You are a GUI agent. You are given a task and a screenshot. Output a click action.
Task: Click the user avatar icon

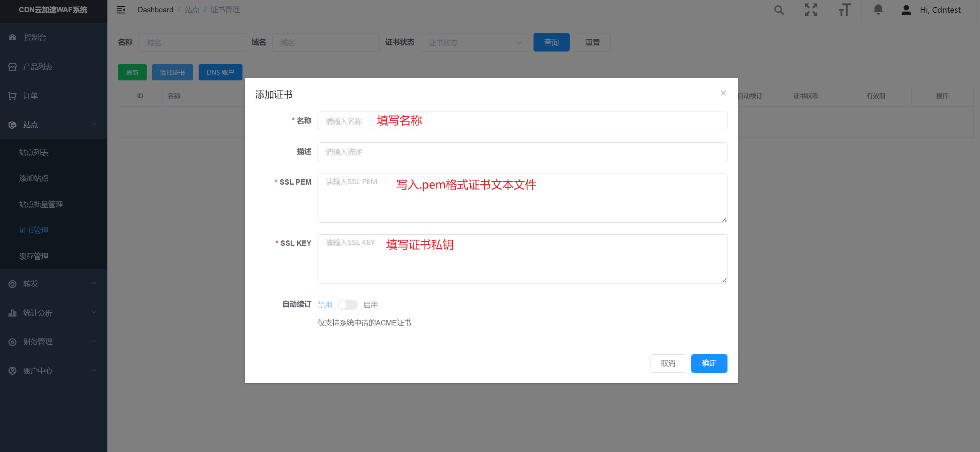coord(906,10)
